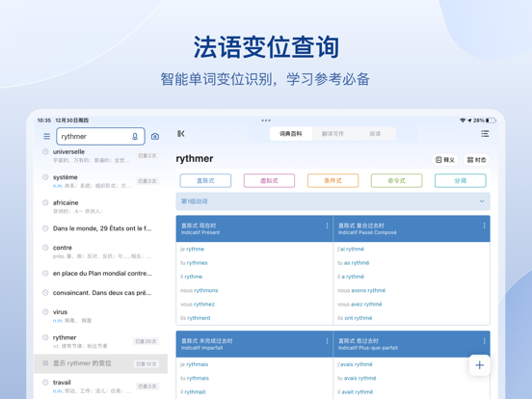
Task: Click the Wi-Fi icon in status bar
Action: click(463, 120)
